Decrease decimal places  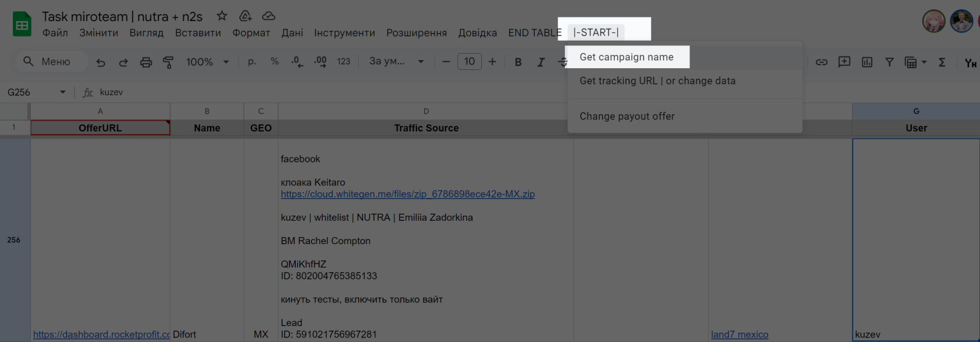297,62
